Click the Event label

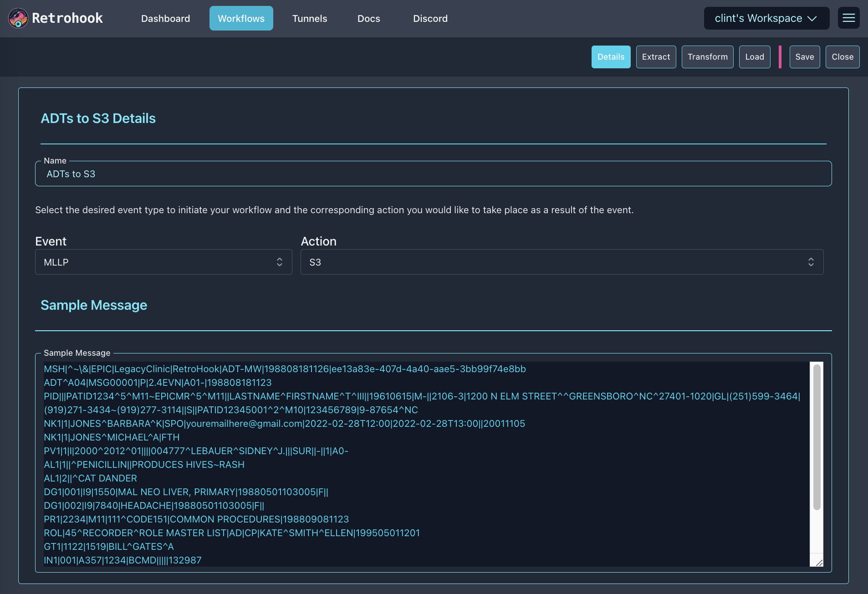click(x=51, y=241)
